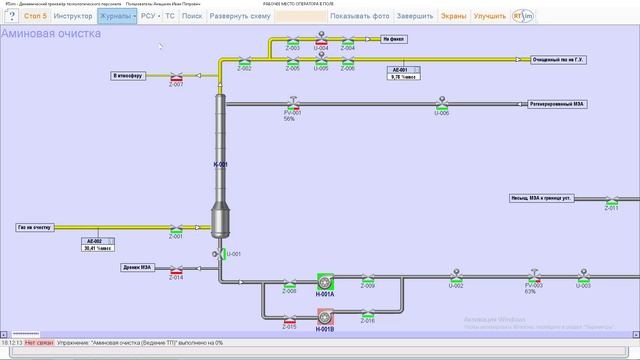Open the Экраны menu
This screenshot has height=360, width=640.
(x=453, y=16)
